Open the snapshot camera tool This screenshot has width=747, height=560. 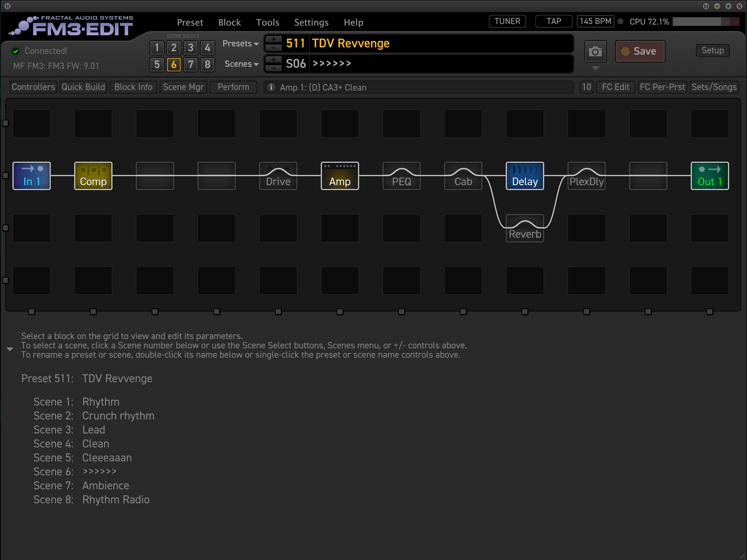pyautogui.click(x=595, y=51)
